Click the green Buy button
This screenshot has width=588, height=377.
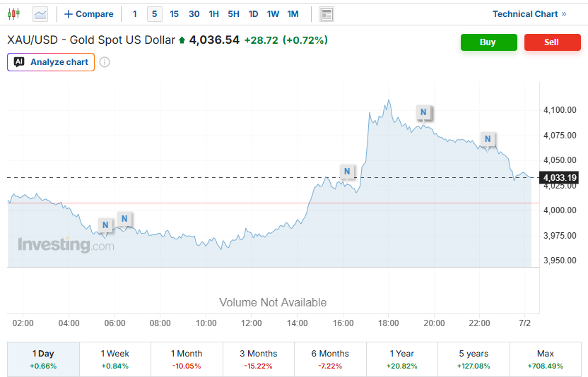point(489,42)
